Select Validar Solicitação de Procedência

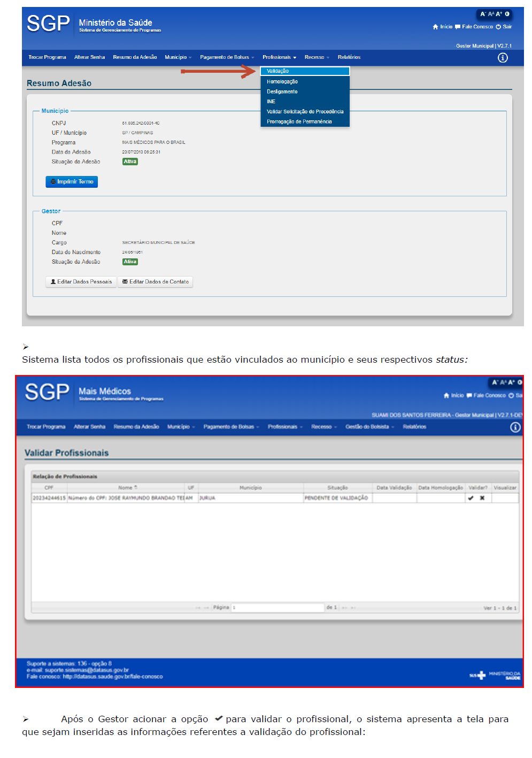click(x=305, y=112)
